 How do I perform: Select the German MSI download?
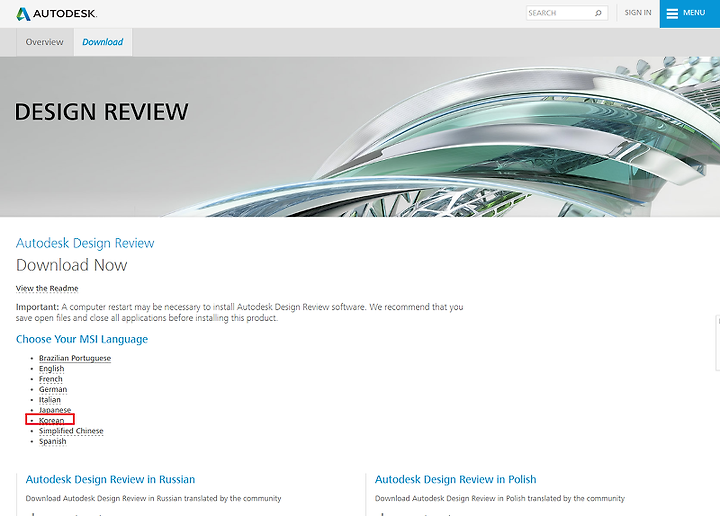pyautogui.click(x=53, y=389)
